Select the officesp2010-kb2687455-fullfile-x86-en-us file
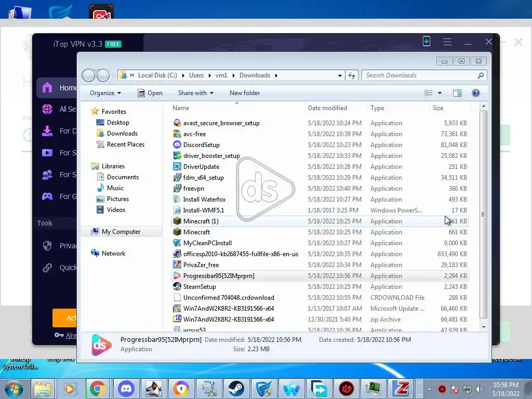 pyautogui.click(x=320, y=254)
